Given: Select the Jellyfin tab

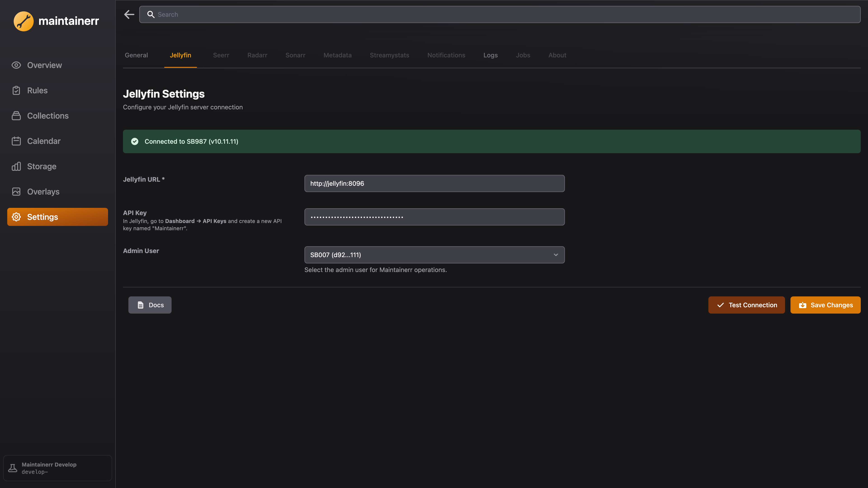Looking at the screenshot, I should click(x=180, y=55).
